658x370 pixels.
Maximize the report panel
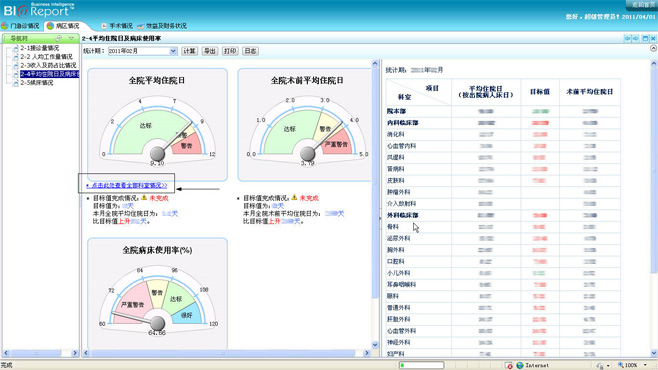tap(645, 38)
